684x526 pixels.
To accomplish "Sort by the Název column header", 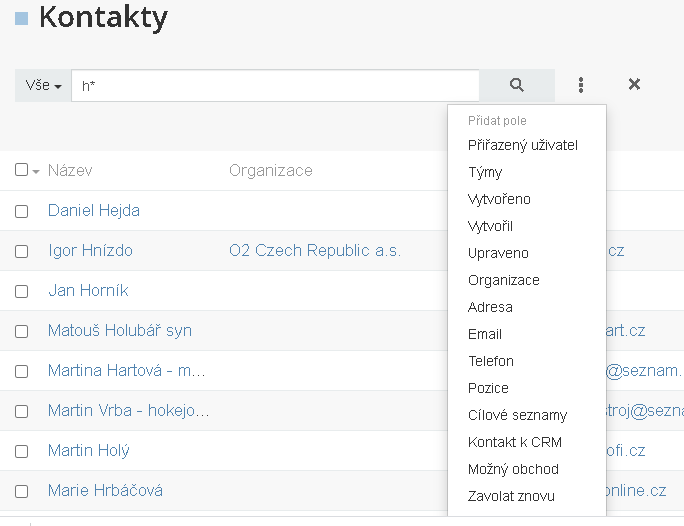I will pos(70,171).
